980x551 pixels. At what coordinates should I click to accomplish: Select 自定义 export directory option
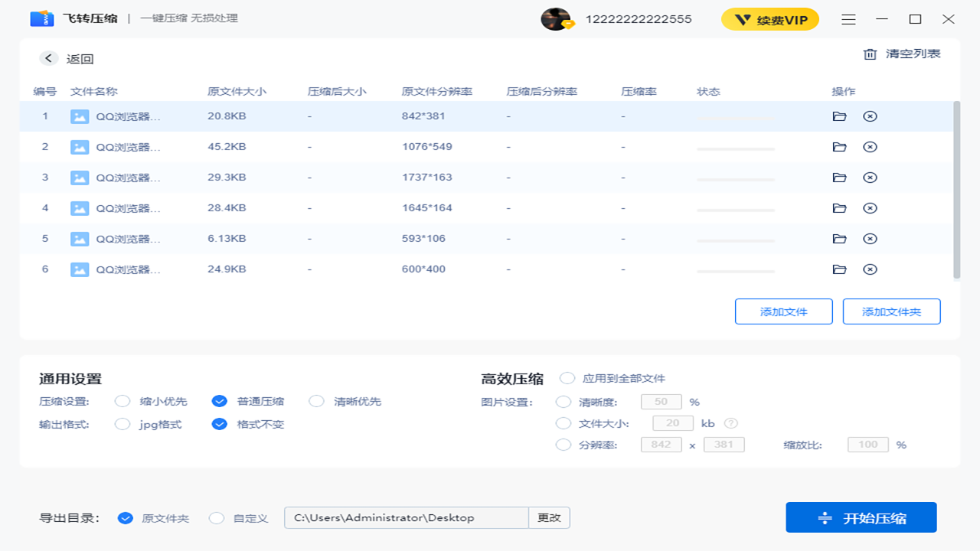(217, 518)
